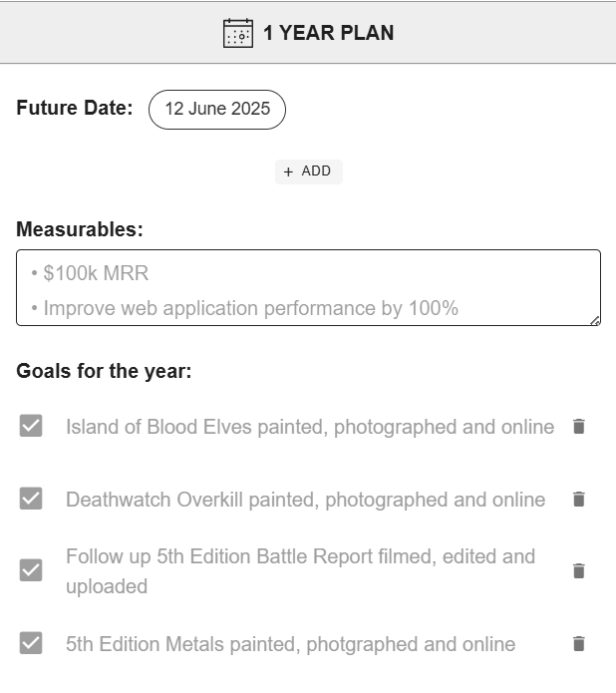Toggle the 5th Edition Metals checkbox
616x693 pixels.
coord(31,643)
